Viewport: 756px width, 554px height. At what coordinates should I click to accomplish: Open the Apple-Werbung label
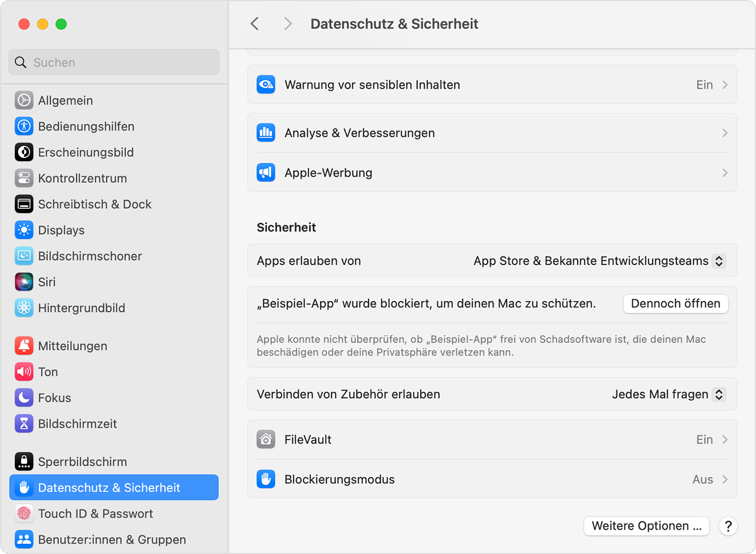(328, 173)
